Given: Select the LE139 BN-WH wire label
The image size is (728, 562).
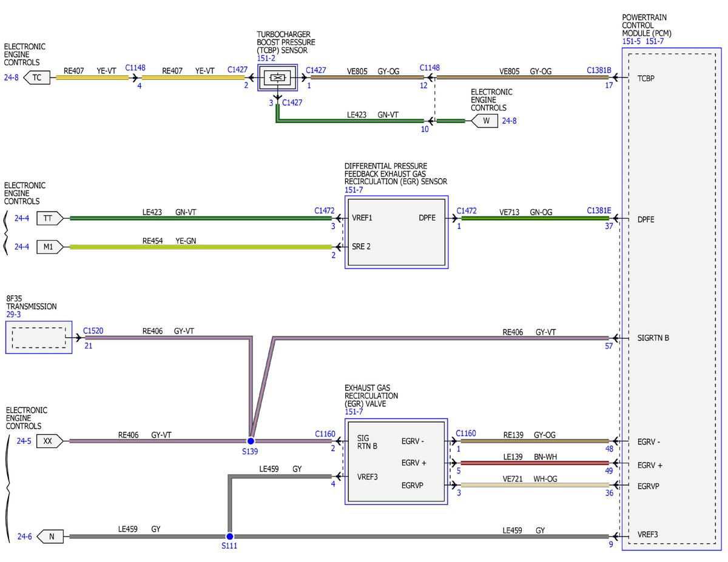Looking at the screenshot, I should click(529, 457).
